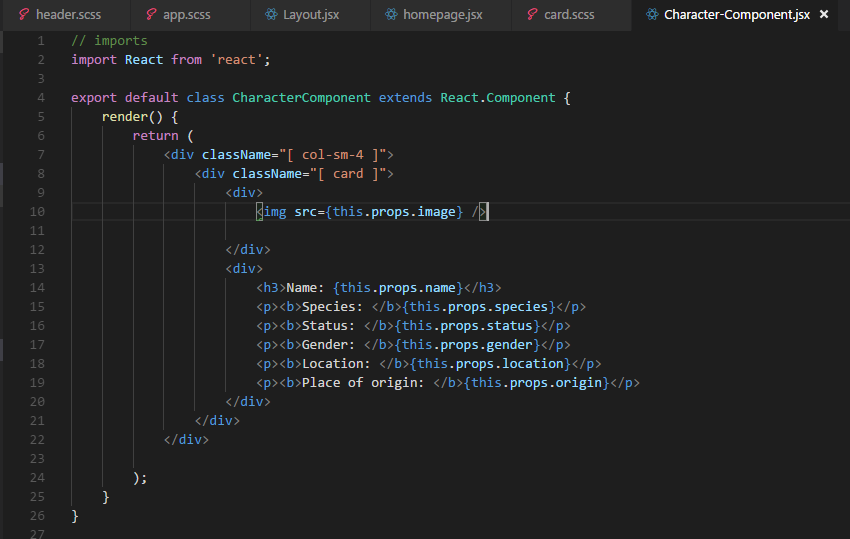Click 'Place of origin:' label text
The height and width of the screenshot is (539, 850).
(363, 382)
